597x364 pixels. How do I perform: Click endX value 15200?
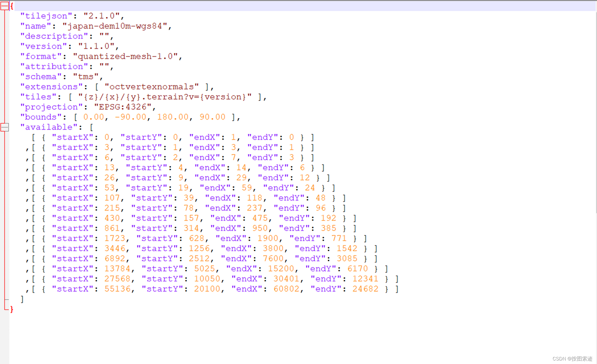281,269
